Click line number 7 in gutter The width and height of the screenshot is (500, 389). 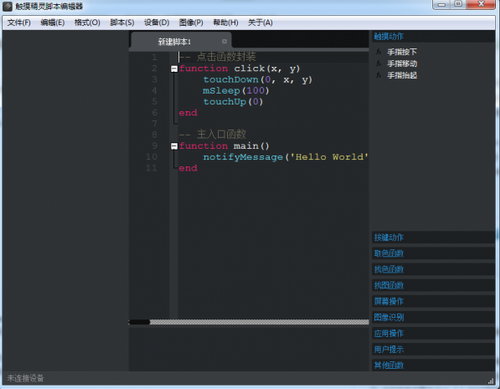[154, 124]
